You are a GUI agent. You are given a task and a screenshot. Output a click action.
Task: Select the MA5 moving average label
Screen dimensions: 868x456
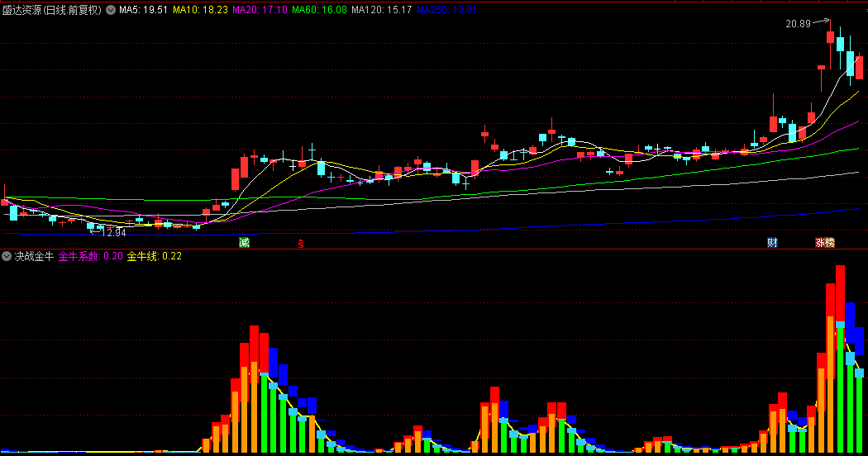(x=143, y=10)
